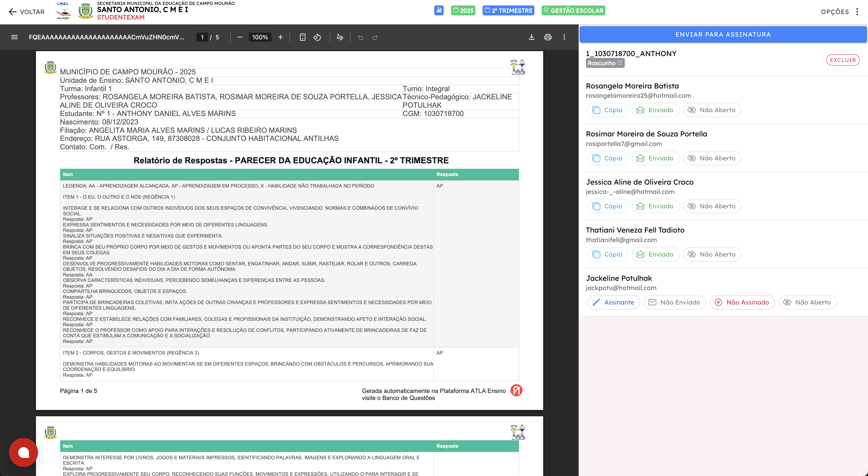Open the Gestão Escolar module selector

(x=573, y=10)
